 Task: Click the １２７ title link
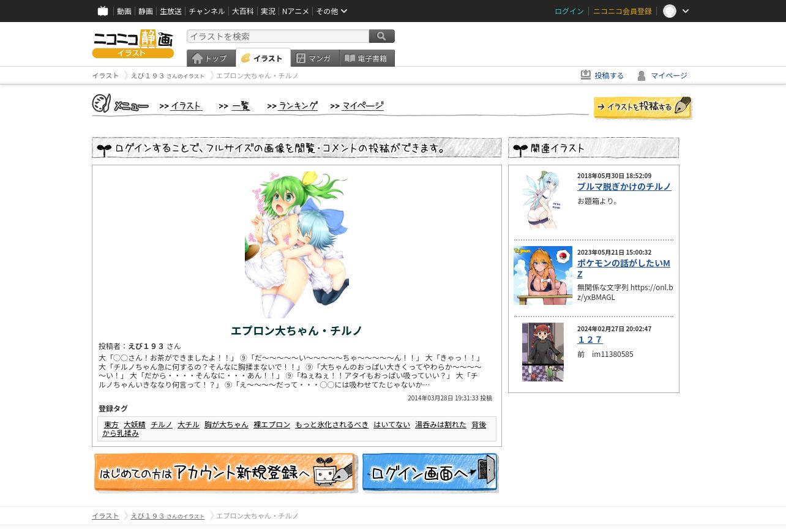coord(590,340)
